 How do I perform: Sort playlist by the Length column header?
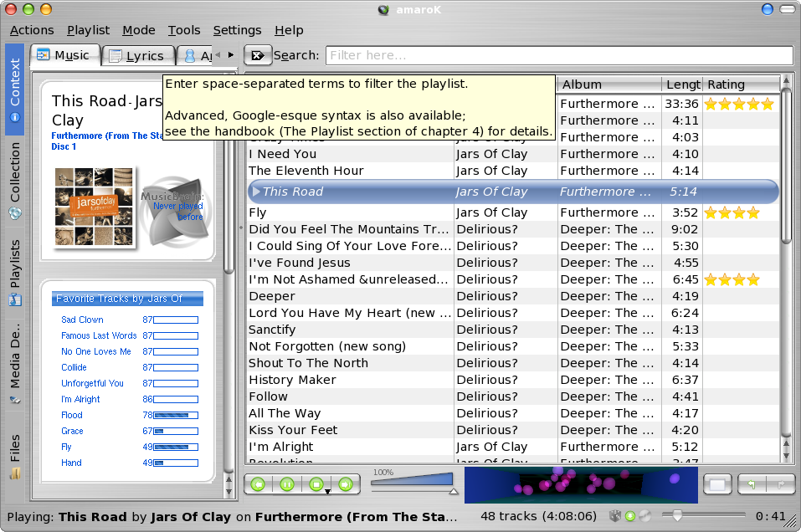pos(682,84)
